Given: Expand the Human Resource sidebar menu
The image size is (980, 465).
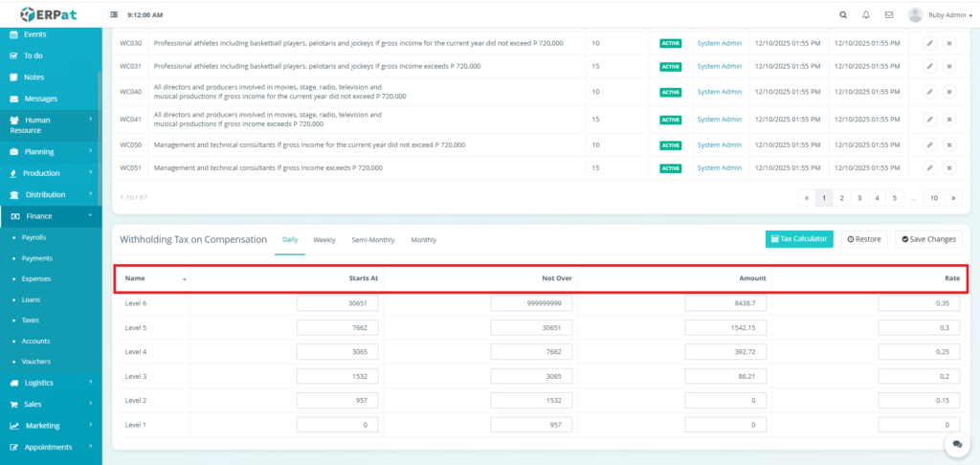Looking at the screenshot, I should tap(51, 125).
